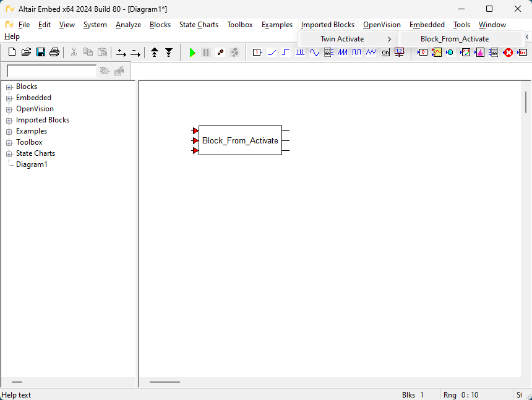Expand the Imported Blocks tree node

(x=9, y=121)
